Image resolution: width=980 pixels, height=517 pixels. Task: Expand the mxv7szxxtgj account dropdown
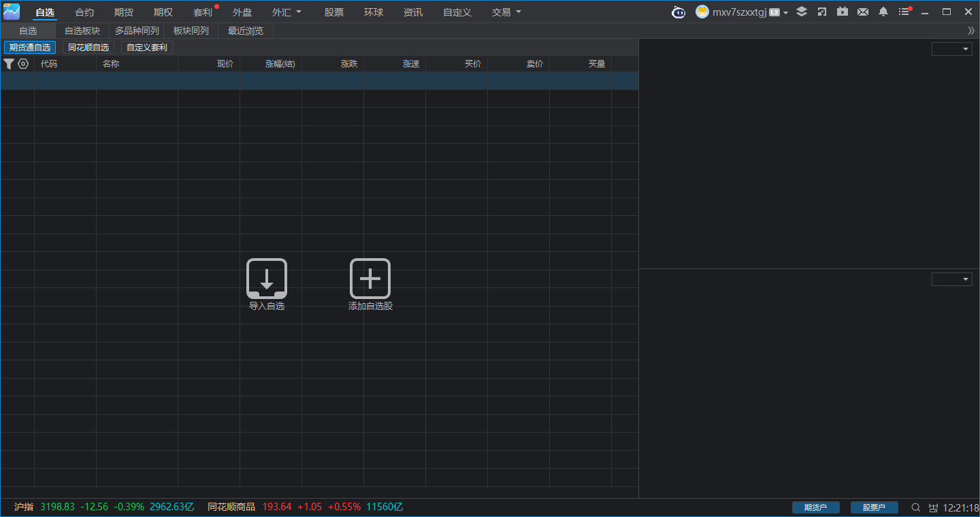click(x=785, y=13)
